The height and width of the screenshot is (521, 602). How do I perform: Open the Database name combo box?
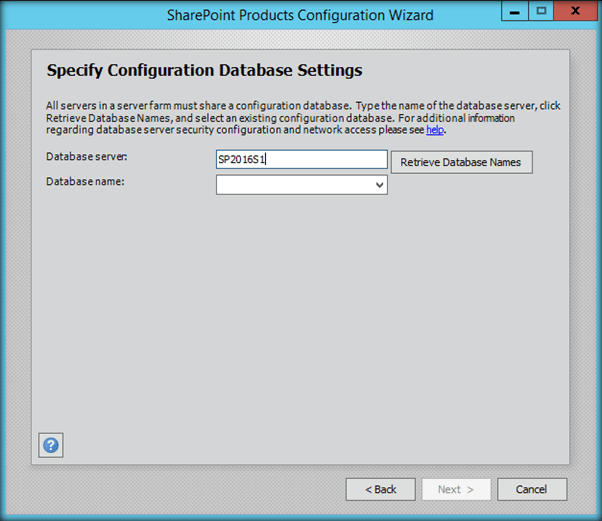[x=301, y=185]
